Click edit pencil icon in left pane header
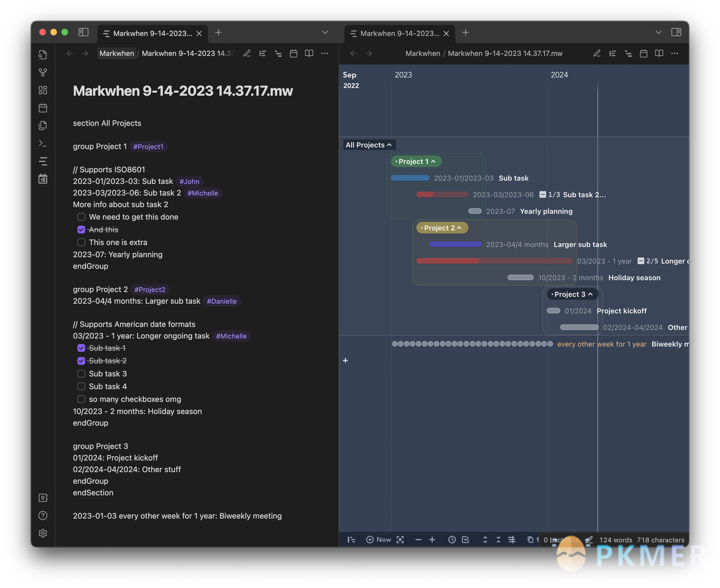The width and height of the screenshot is (720, 588). tap(247, 53)
